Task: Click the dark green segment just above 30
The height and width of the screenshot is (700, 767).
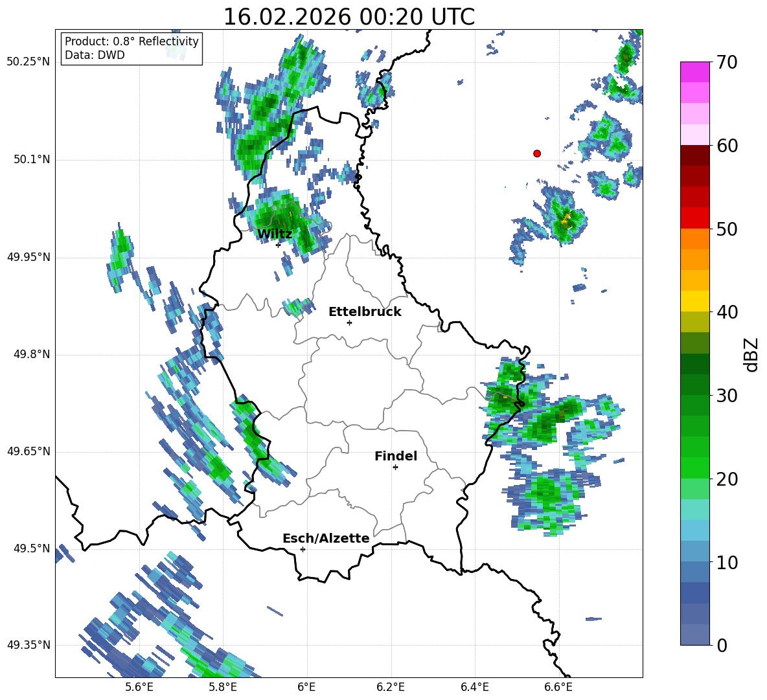Action: 694,385
